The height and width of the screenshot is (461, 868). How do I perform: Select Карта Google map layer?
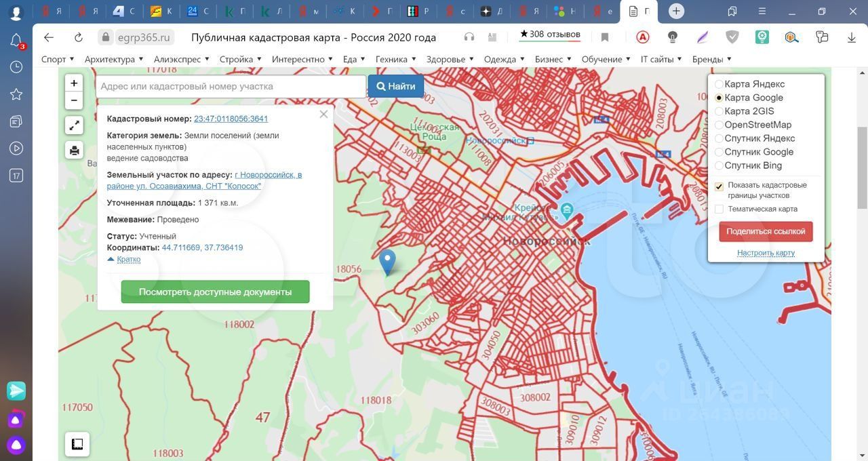[719, 98]
